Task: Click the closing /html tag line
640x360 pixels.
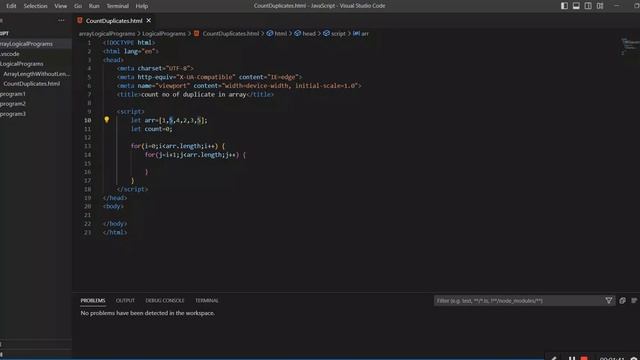Action: point(115,233)
